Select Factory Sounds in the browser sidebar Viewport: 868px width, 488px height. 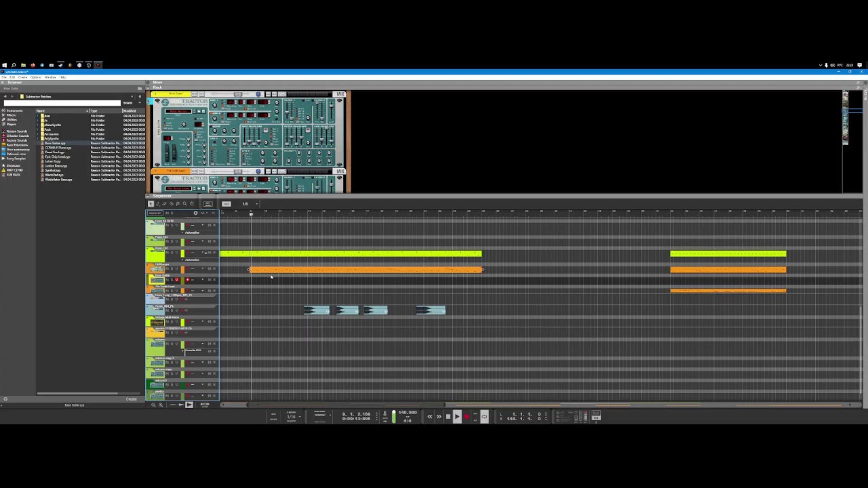point(16,140)
